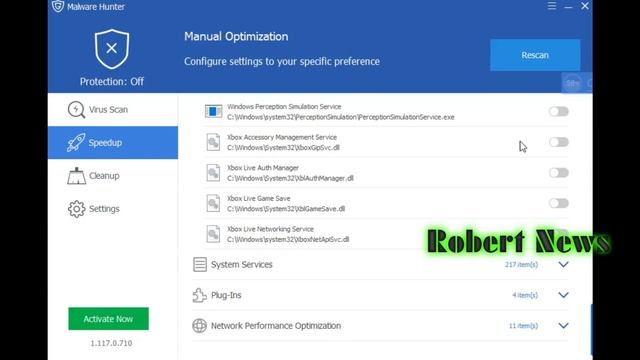
Task: Click Xbox Accessory Management Service file icon
Action: point(213,142)
